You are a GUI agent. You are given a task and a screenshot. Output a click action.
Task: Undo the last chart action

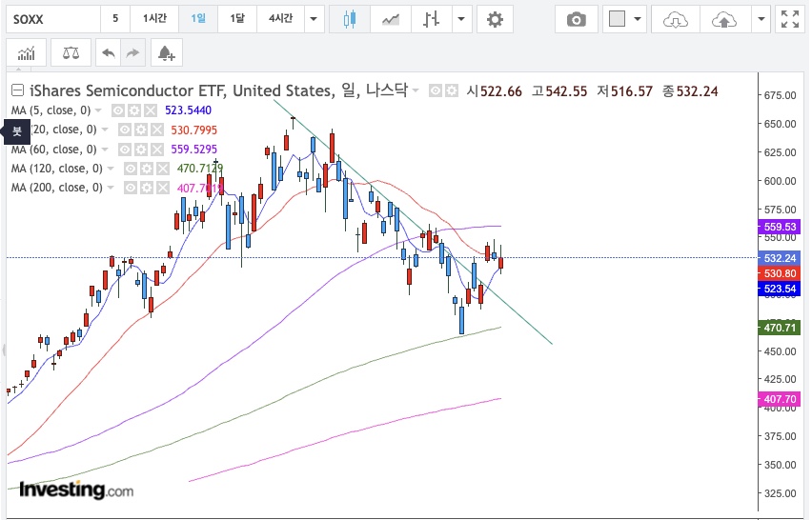pos(109,52)
